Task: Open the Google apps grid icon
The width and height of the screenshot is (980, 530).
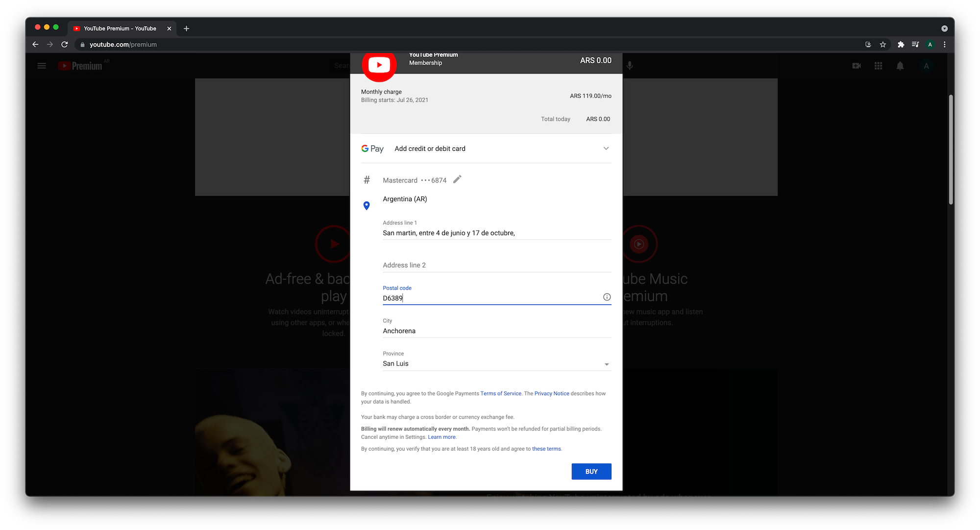Action: 878,65
